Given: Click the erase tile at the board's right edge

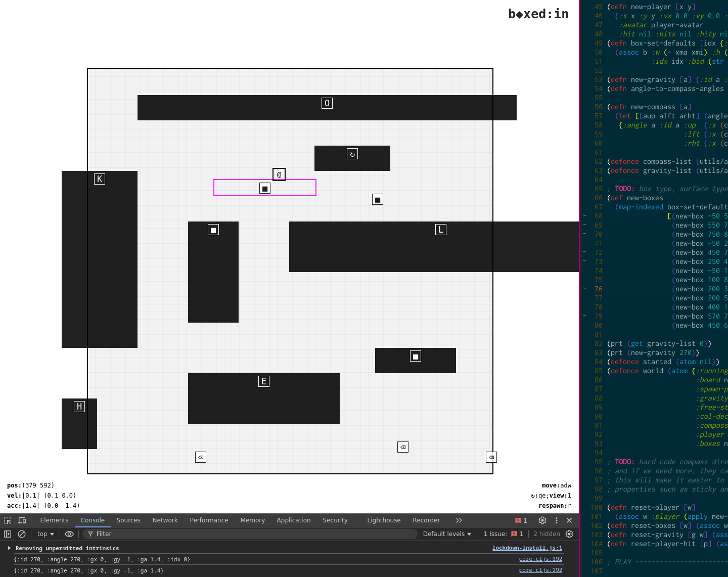Looking at the screenshot, I should (491, 457).
